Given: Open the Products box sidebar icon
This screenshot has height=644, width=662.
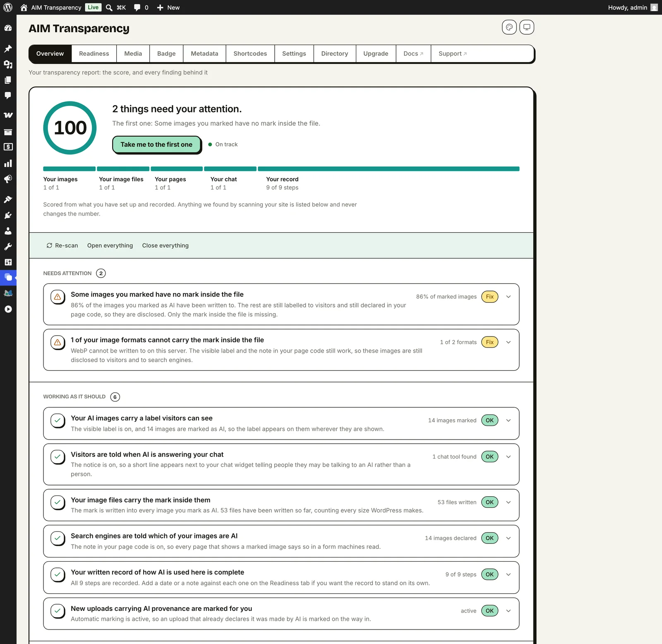Looking at the screenshot, I should 8,132.
